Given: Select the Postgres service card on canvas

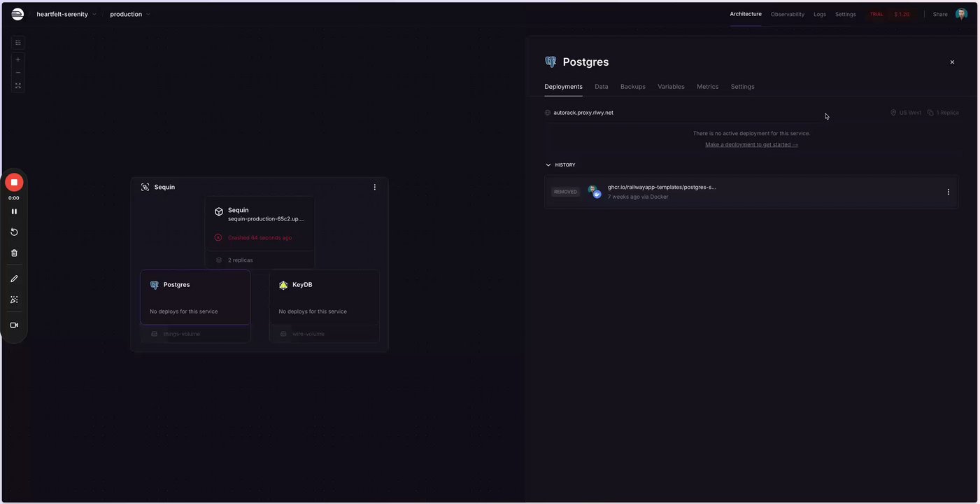Looking at the screenshot, I should [195, 297].
